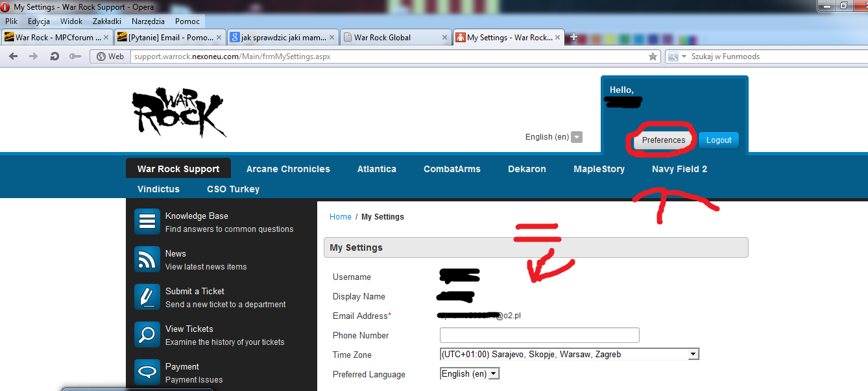
Task: Close the War Rock Global tab
Action: pos(445,38)
